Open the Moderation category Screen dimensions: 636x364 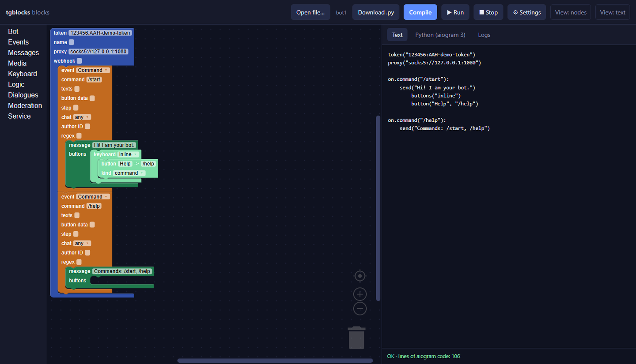pyautogui.click(x=25, y=105)
